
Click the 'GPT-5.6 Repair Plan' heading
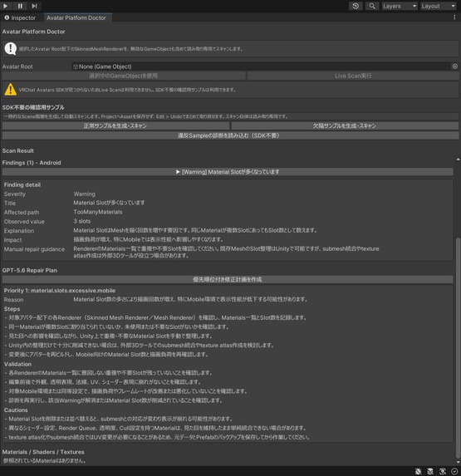coord(29,271)
